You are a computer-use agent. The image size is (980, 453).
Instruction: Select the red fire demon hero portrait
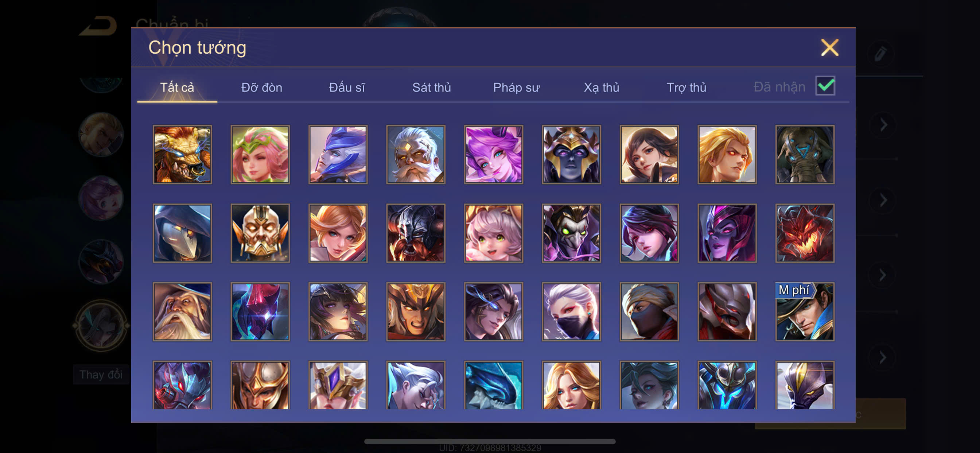pyautogui.click(x=805, y=233)
